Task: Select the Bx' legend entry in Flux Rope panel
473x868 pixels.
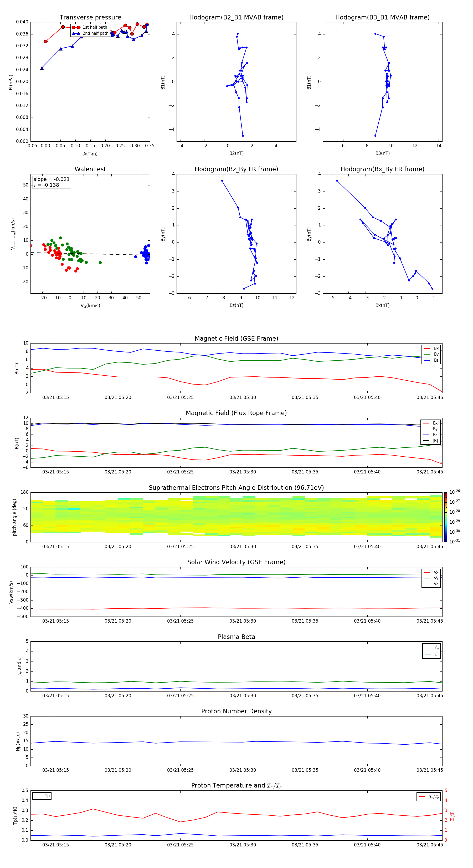Action: point(431,423)
